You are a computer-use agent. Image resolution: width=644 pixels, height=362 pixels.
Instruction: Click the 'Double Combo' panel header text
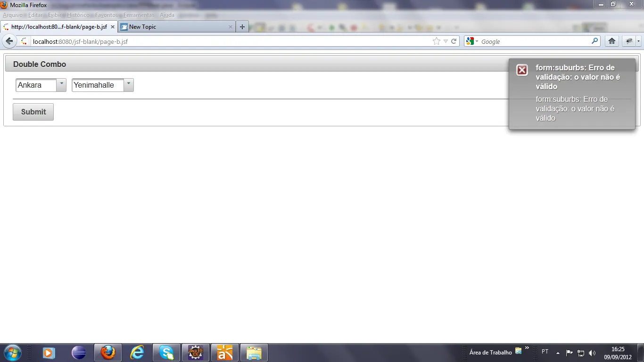(40, 64)
